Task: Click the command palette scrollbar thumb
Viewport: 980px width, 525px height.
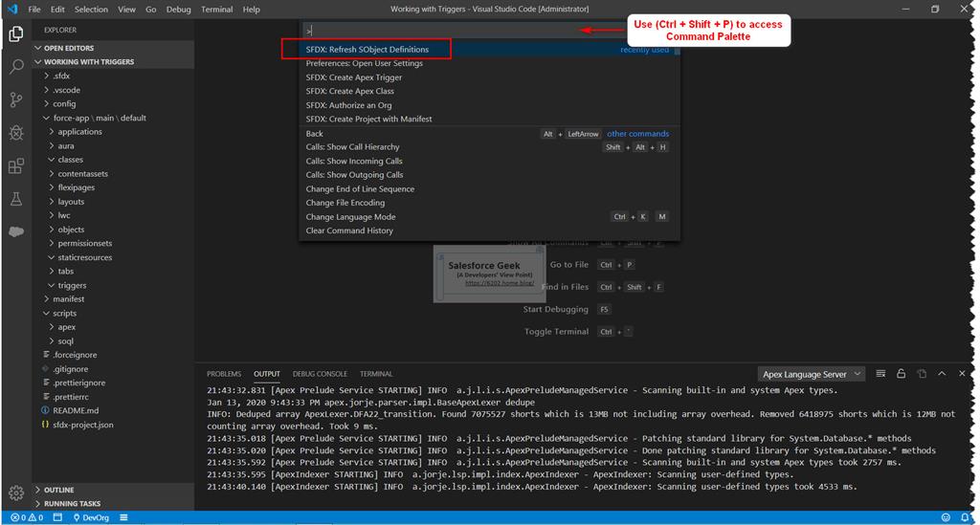Action: pyautogui.click(x=677, y=50)
